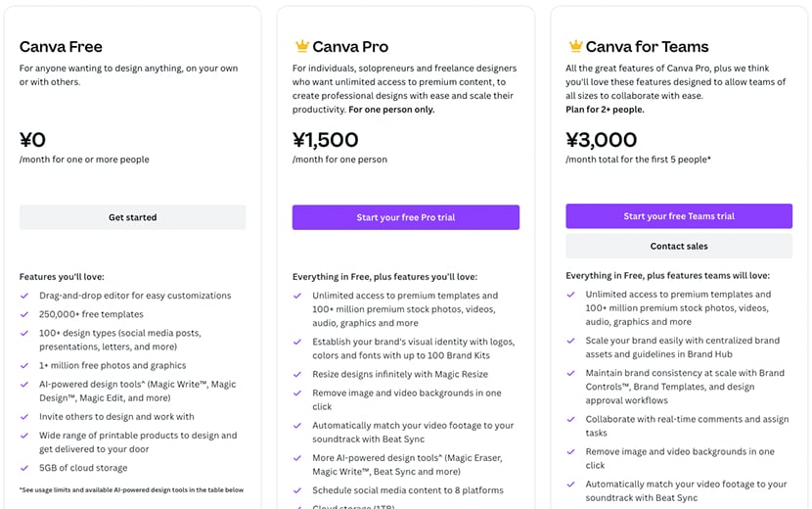Click checkmark beside 5GB of cloud storage

[24, 468]
